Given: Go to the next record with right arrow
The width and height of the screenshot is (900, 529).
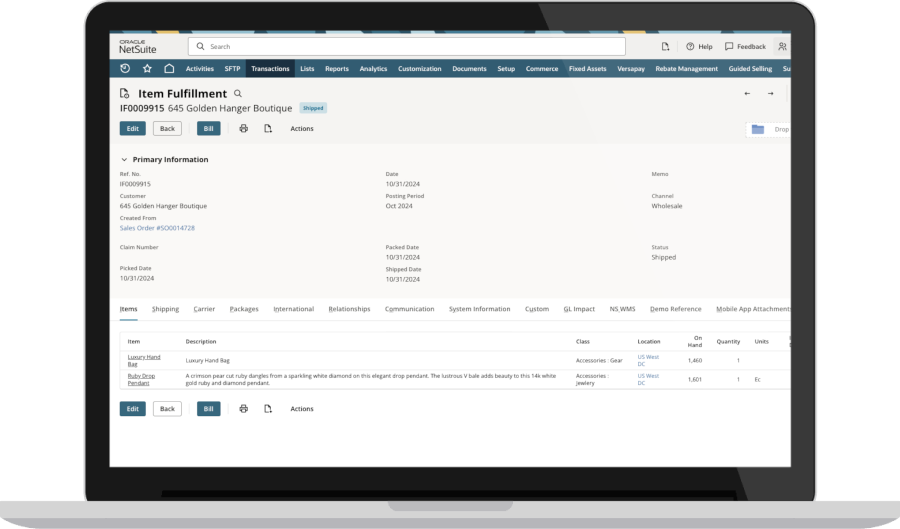Looking at the screenshot, I should click(x=770, y=94).
